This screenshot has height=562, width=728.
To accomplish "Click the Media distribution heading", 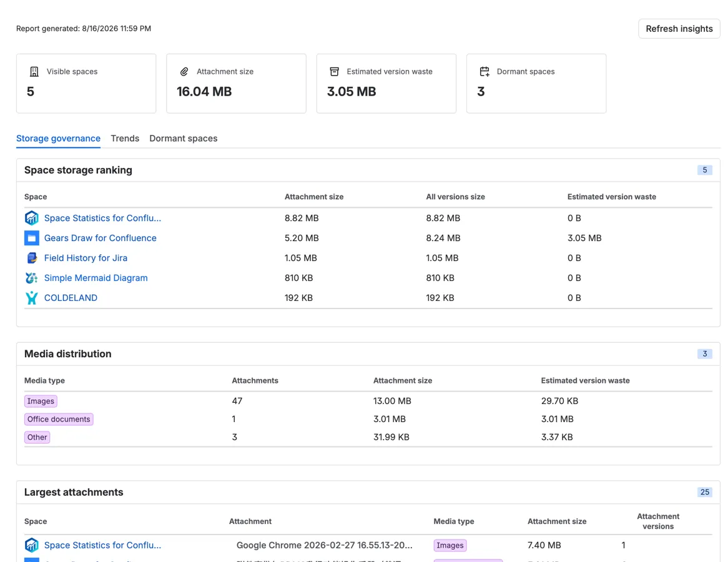I will [x=68, y=354].
